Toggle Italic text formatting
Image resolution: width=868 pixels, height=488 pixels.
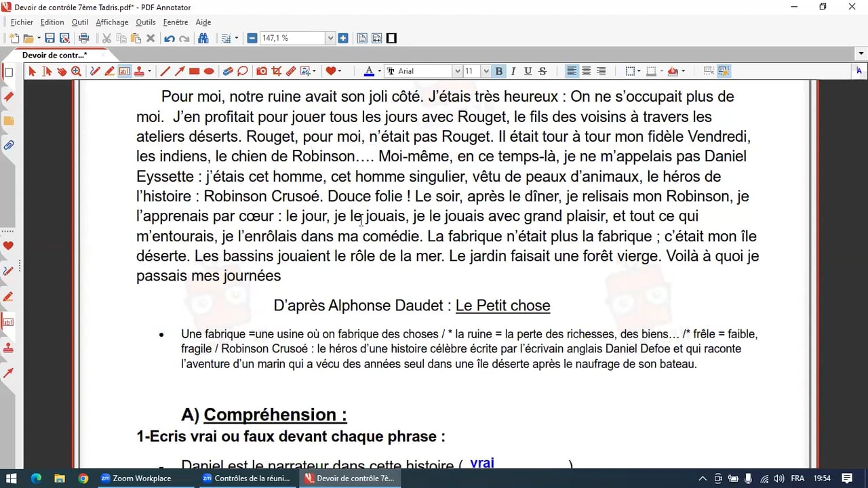513,71
